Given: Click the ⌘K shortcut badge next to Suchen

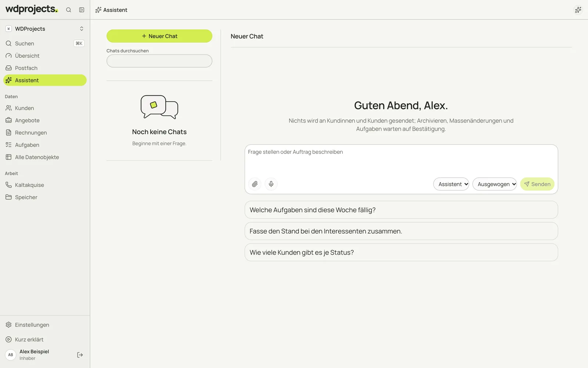Looking at the screenshot, I should click(x=79, y=43).
